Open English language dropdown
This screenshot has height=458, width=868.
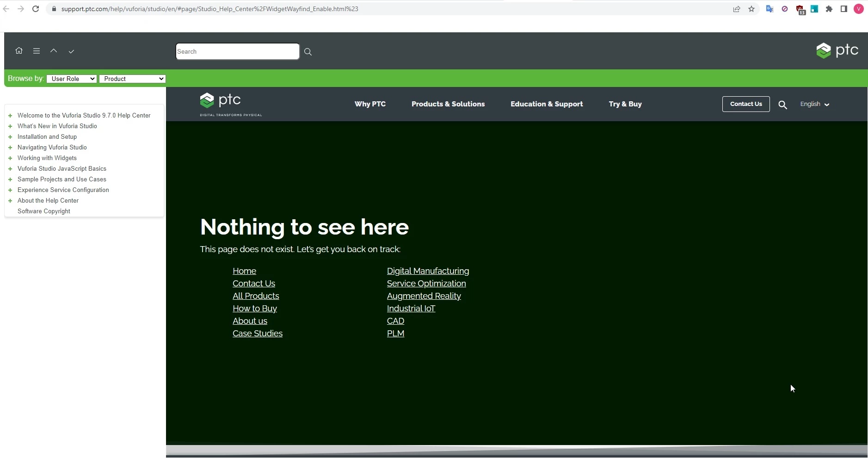coord(815,104)
